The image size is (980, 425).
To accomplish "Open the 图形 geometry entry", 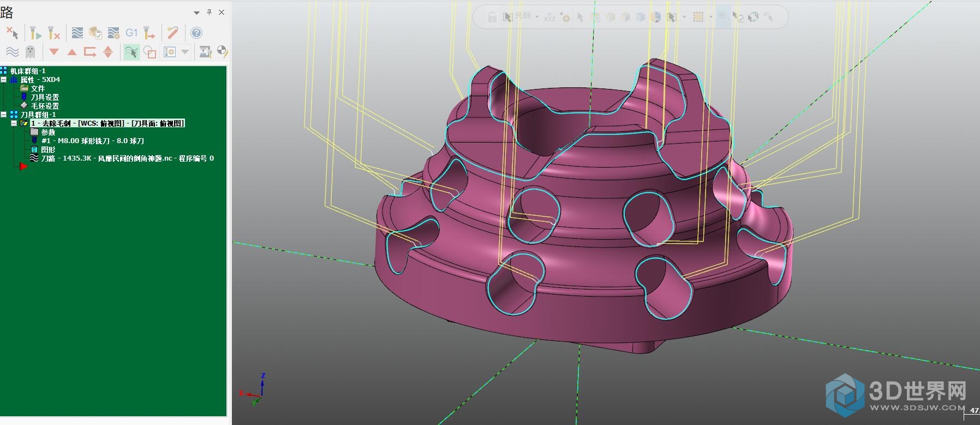I will pyautogui.click(x=48, y=150).
